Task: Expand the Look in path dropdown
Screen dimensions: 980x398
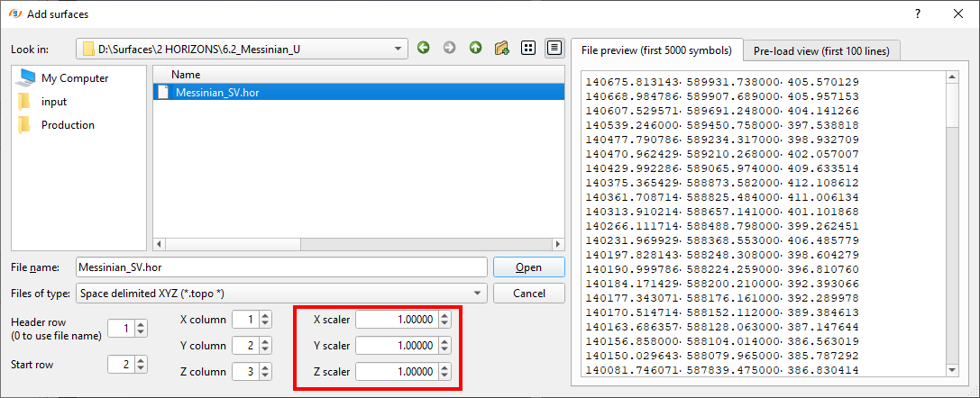Action: [x=398, y=49]
